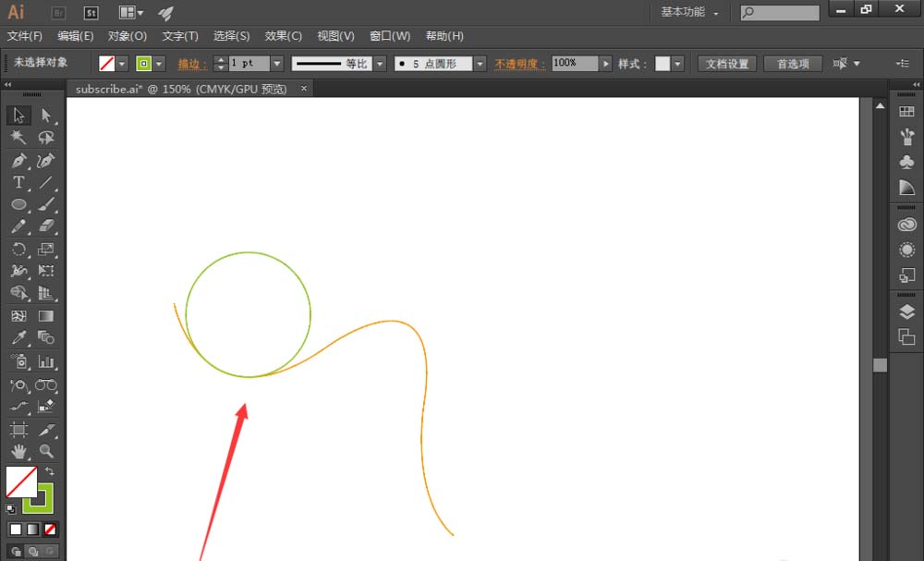The height and width of the screenshot is (561, 924).
Task: Grab the Hand tool
Action: (18, 451)
